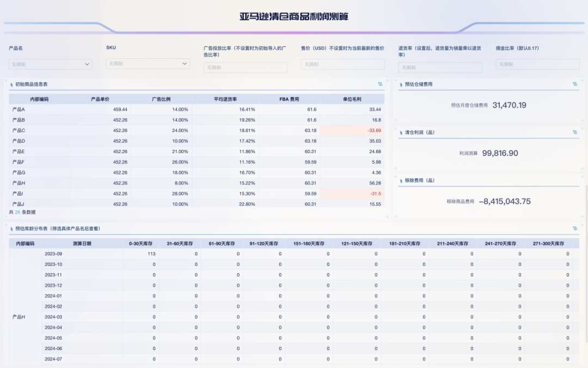This screenshot has height=368, width=588.
Task: Click filter icon on 预估仓储费用 panel
Action: coord(575,85)
